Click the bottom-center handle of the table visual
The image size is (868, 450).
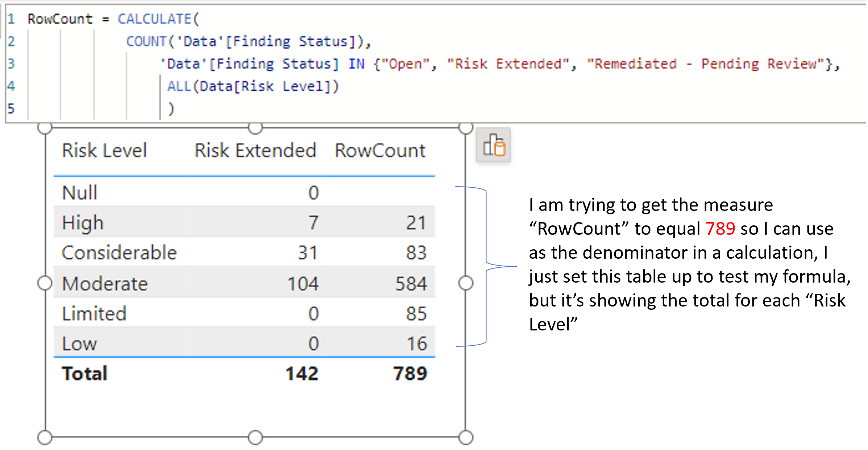(x=255, y=437)
